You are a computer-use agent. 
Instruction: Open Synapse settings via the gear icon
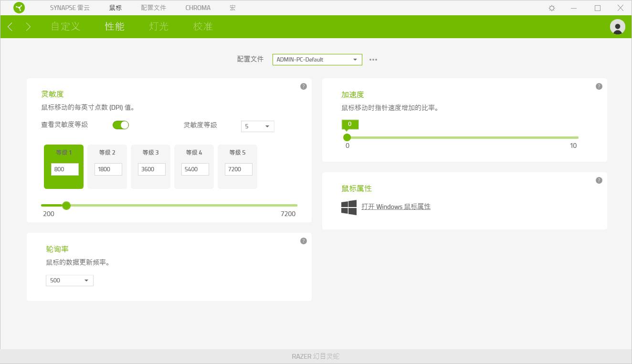click(551, 8)
